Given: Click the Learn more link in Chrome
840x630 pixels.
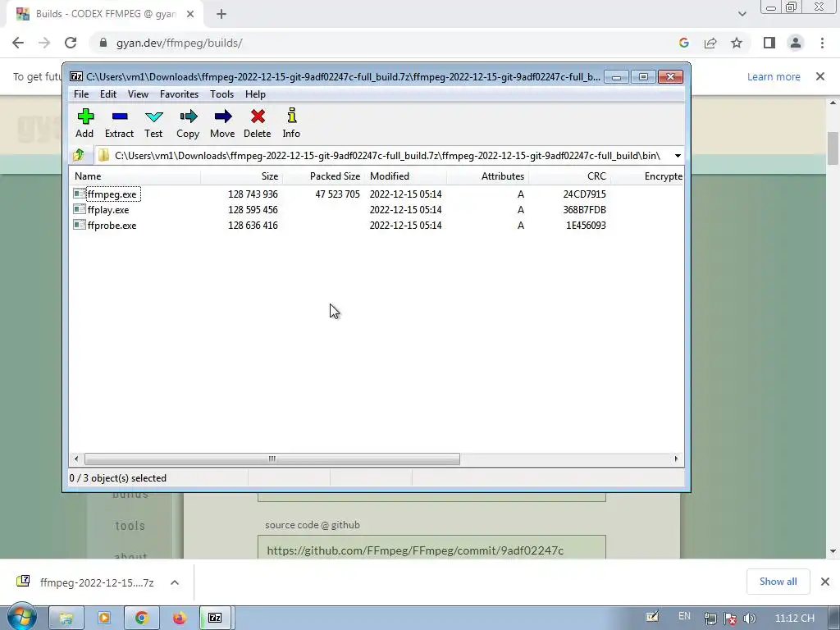Looking at the screenshot, I should pyautogui.click(x=774, y=76).
